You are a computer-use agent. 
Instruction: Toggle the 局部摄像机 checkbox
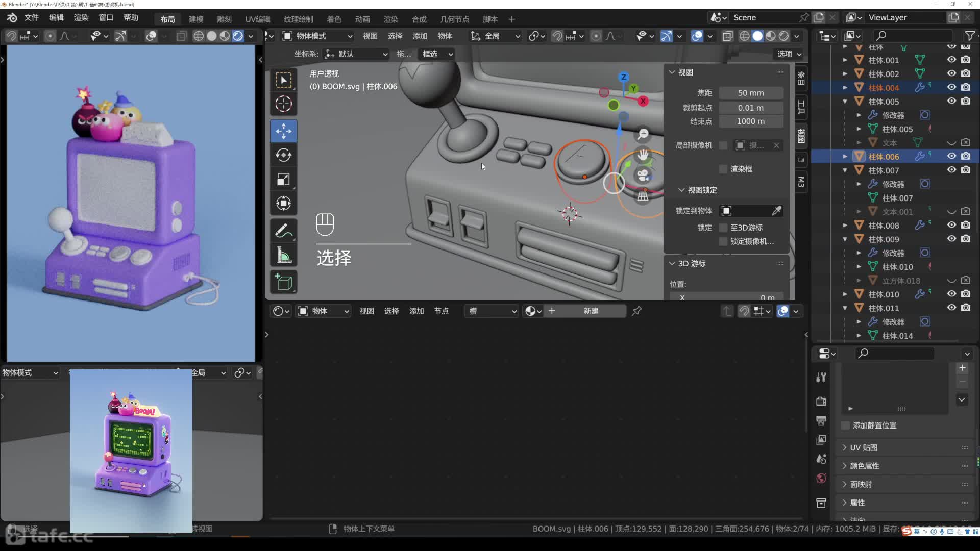click(723, 145)
